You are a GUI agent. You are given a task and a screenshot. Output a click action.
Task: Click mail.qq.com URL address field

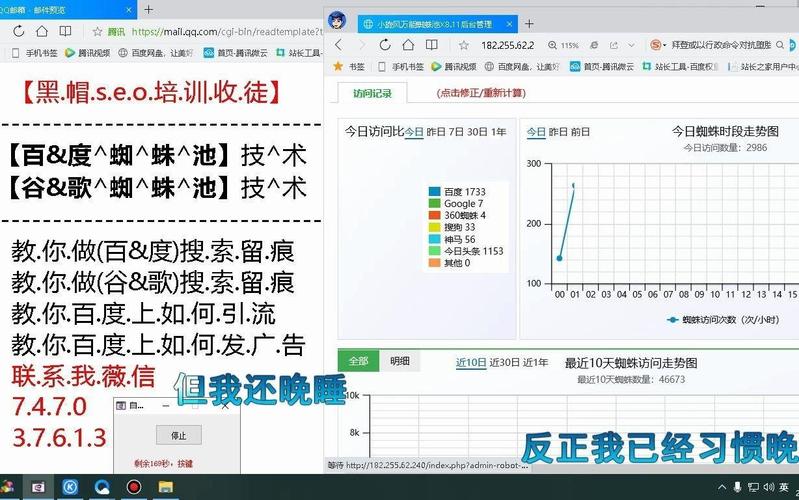(227, 32)
